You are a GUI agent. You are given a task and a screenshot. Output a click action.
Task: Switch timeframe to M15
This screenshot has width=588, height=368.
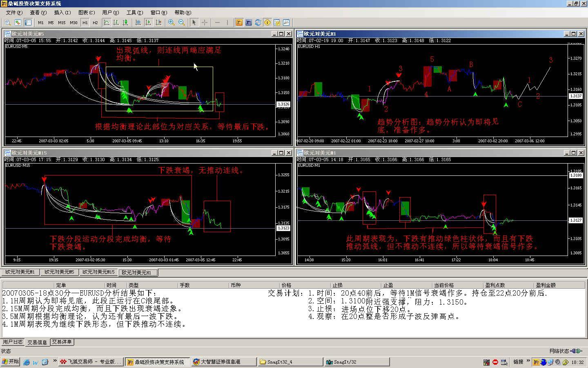(62, 22)
